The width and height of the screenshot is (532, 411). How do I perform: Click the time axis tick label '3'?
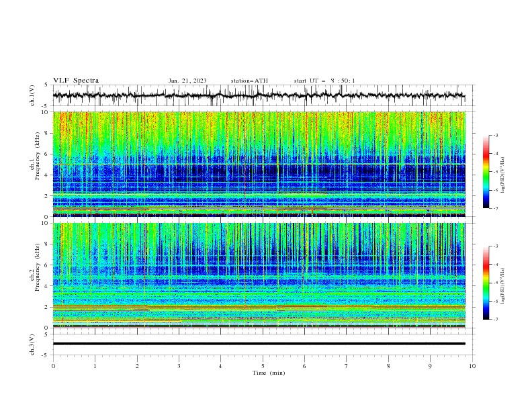click(179, 366)
